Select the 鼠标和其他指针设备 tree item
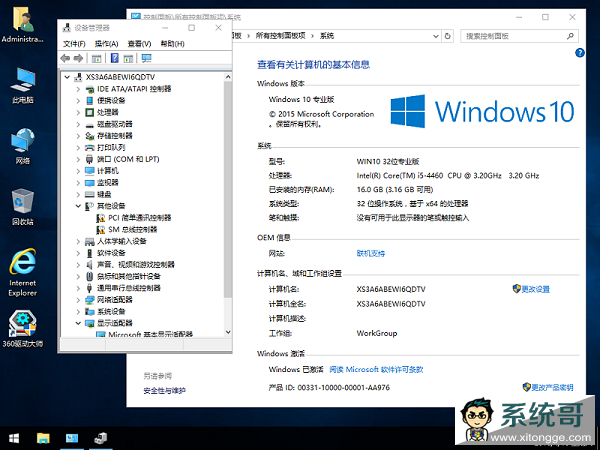 123,277
